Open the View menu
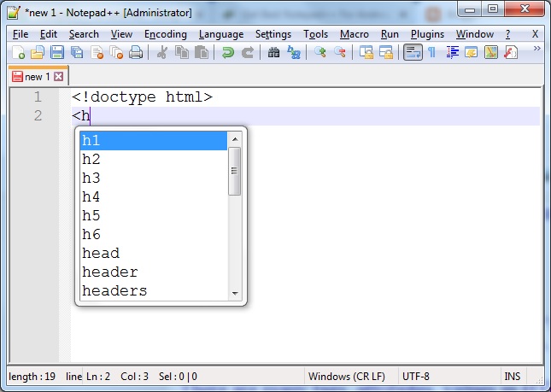Image resolution: width=551 pixels, height=392 pixels. 121,34
